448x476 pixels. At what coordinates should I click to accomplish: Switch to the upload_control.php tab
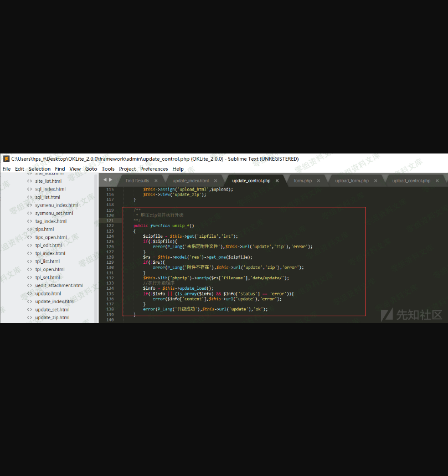411,181
